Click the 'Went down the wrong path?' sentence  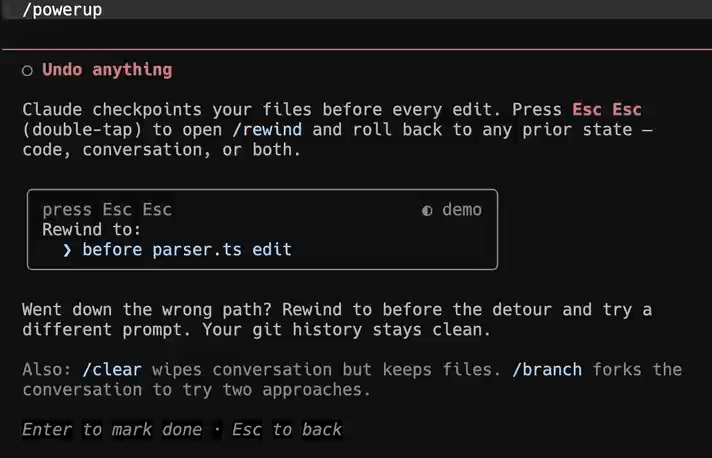click(x=147, y=310)
